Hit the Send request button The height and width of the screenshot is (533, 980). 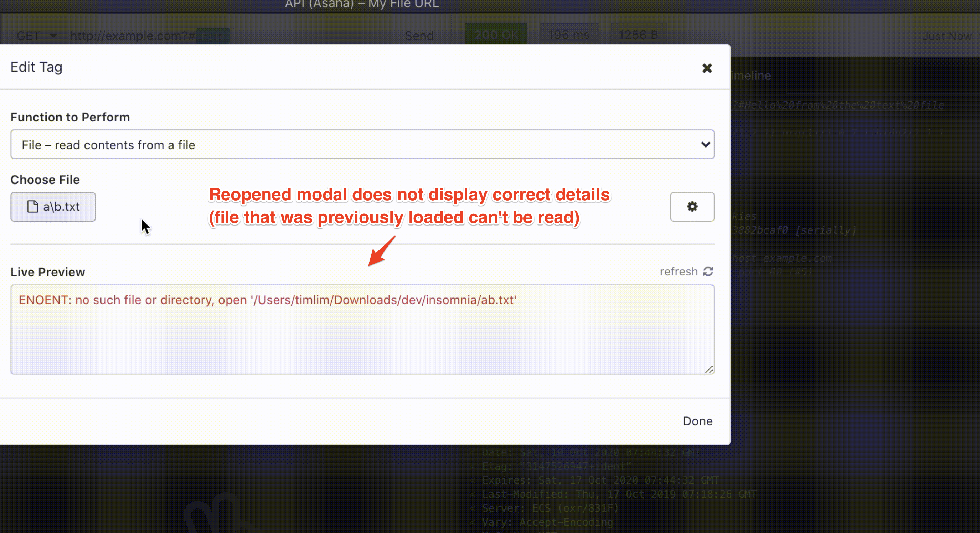(x=419, y=36)
